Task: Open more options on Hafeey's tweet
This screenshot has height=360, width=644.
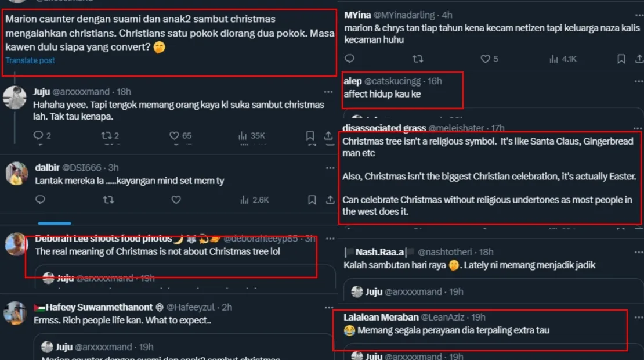Action: [x=330, y=307]
